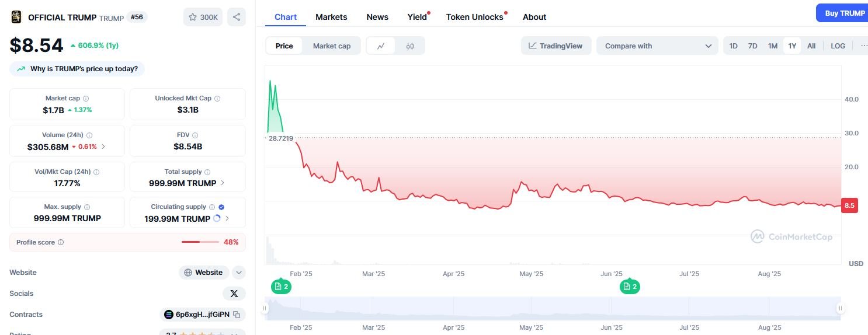
Task: Click the share icon next to watchlist
Action: tap(237, 17)
